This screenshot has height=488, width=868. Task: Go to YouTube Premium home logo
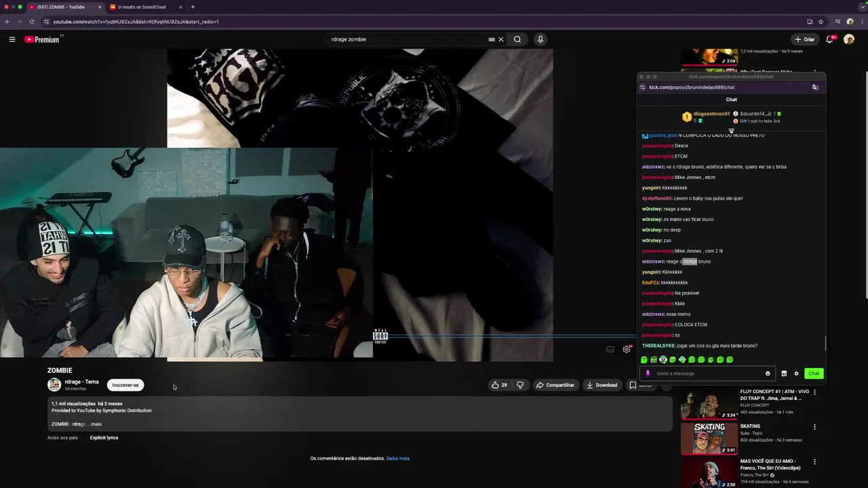pos(43,39)
